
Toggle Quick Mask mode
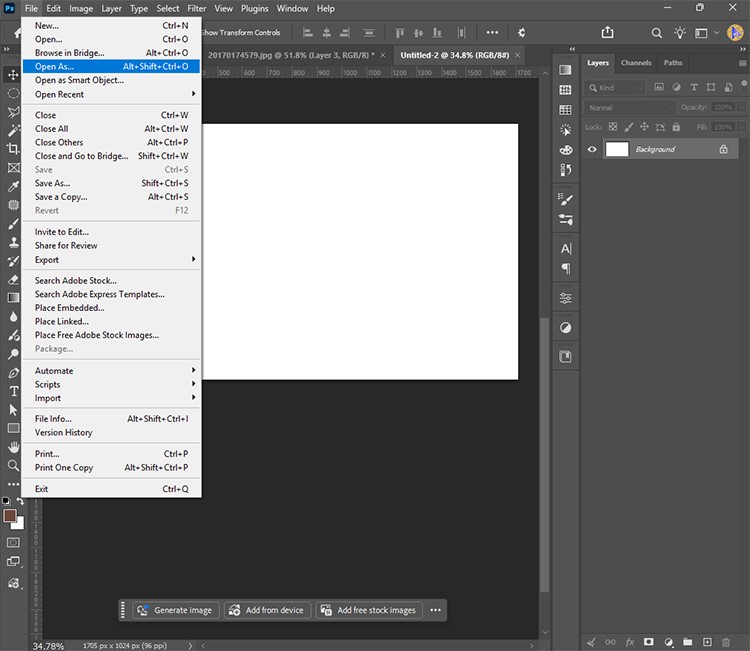click(13, 542)
